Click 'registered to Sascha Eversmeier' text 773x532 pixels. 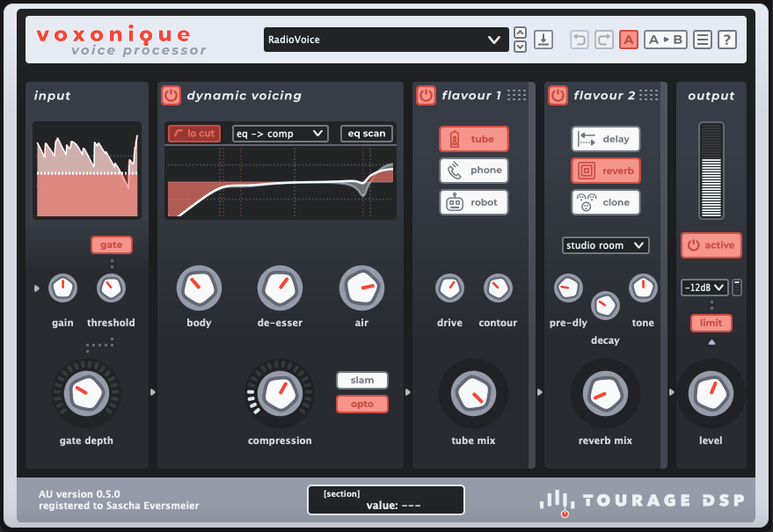[x=119, y=506]
